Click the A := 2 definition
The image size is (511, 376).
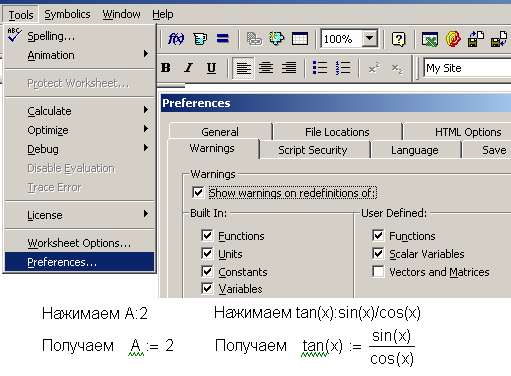(151, 346)
